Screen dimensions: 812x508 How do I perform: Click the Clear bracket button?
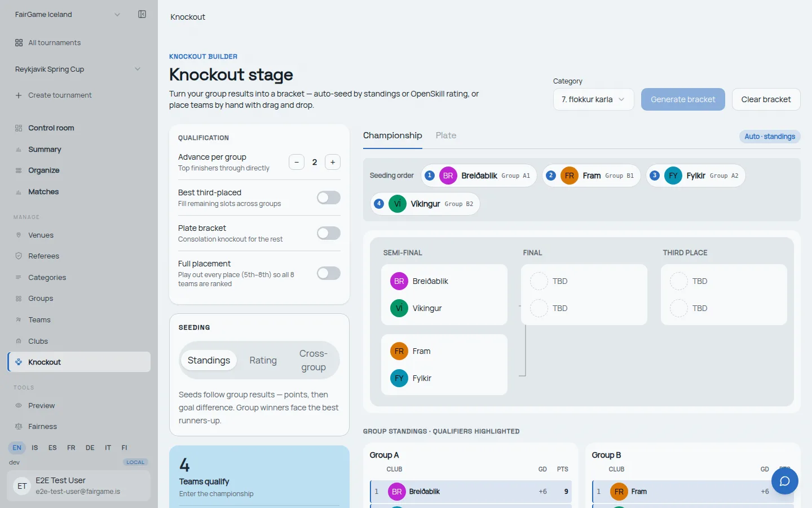tap(766, 99)
